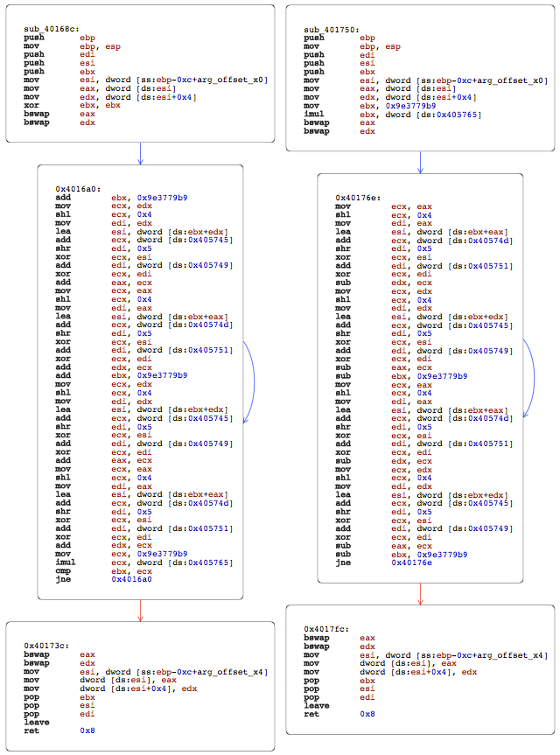Image resolution: width=560 pixels, height=755 pixels.
Task: Click the 0x40173c: block label
Action: [x=46, y=646]
